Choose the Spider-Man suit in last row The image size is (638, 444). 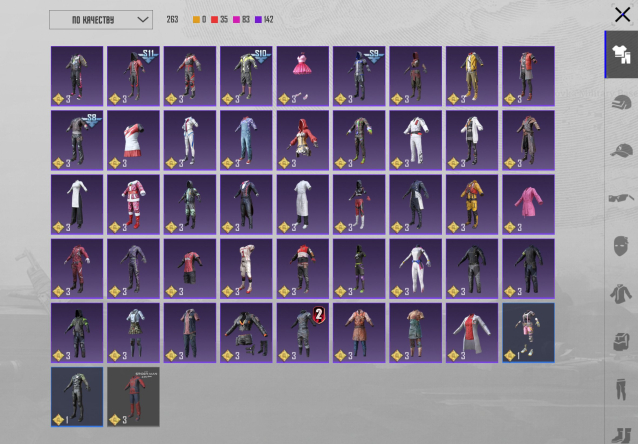coord(133,397)
